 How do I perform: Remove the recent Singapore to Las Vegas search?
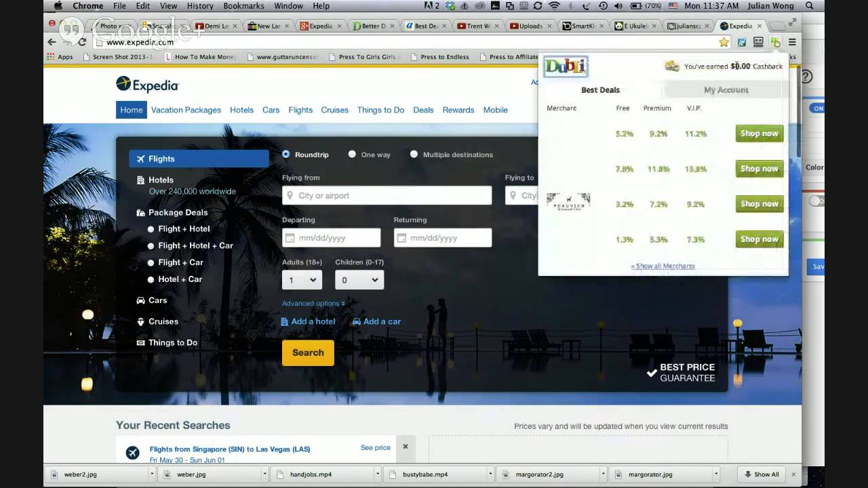(x=406, y=447)
